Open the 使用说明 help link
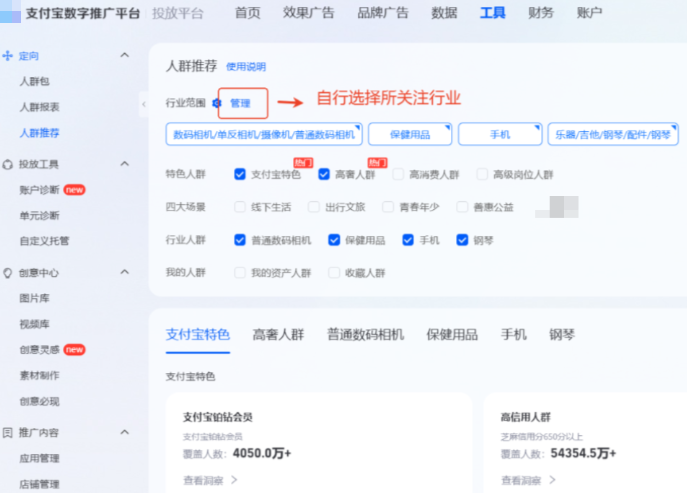687x493 pixels. 246,67
